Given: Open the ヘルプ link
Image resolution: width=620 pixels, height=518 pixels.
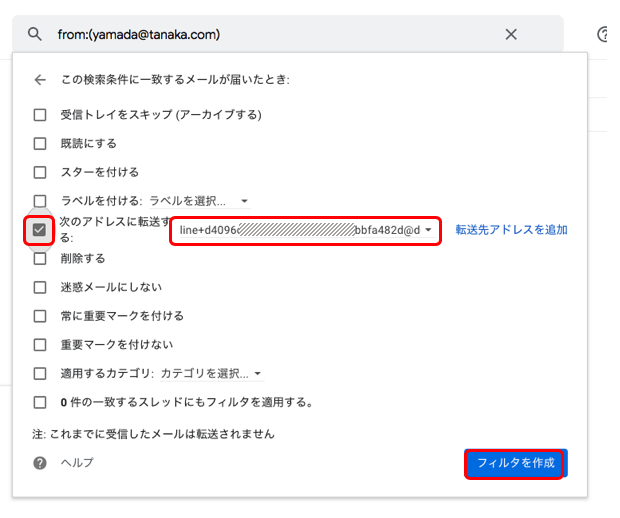Looking at the screenshot, I should (x=77, y=463).
